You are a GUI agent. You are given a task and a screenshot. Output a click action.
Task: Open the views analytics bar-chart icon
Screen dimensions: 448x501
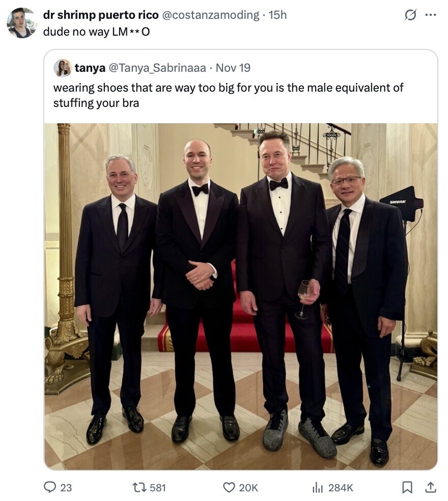coord(317,488)
